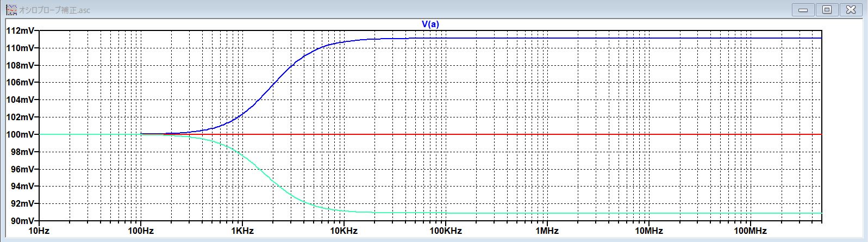Click the 112mV axis label
868x242 pixels.
pos(20,30)
